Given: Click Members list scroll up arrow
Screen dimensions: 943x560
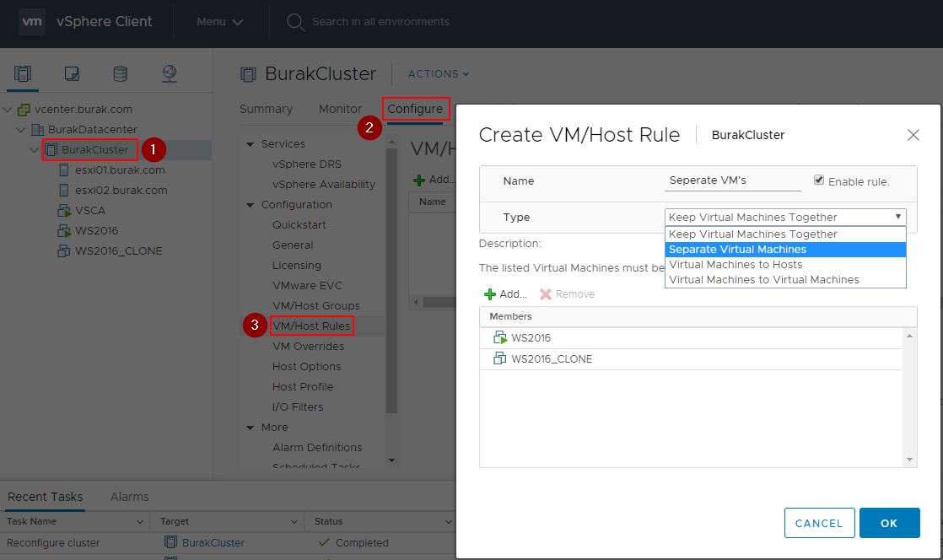Looking at the screenshot, I should tap(909, 336).
